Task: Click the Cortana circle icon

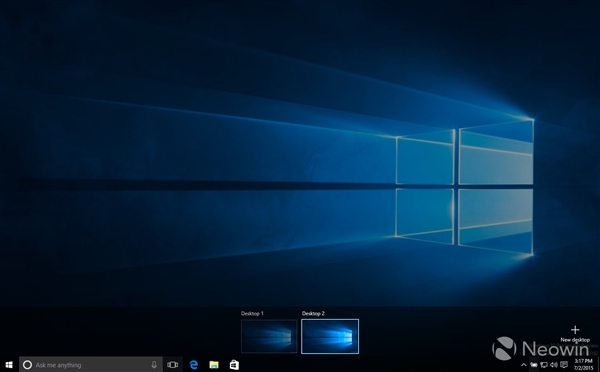Action: click(x=27, y=365)
